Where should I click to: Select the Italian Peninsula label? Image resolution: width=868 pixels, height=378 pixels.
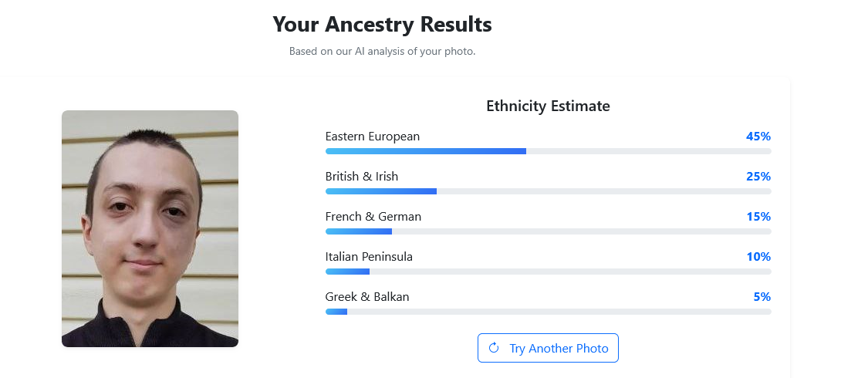click(369, 257)
